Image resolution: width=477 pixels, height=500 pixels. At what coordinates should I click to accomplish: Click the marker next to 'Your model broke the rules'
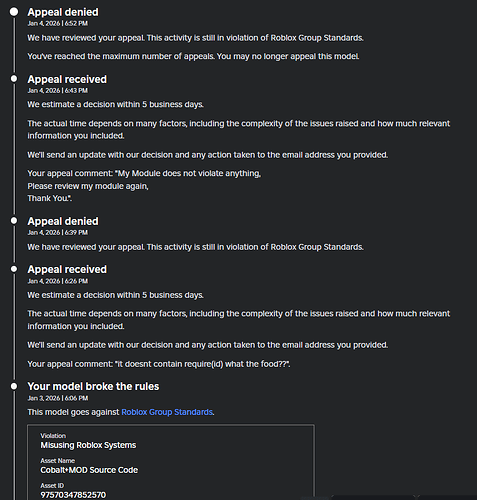tap(14, 386)
